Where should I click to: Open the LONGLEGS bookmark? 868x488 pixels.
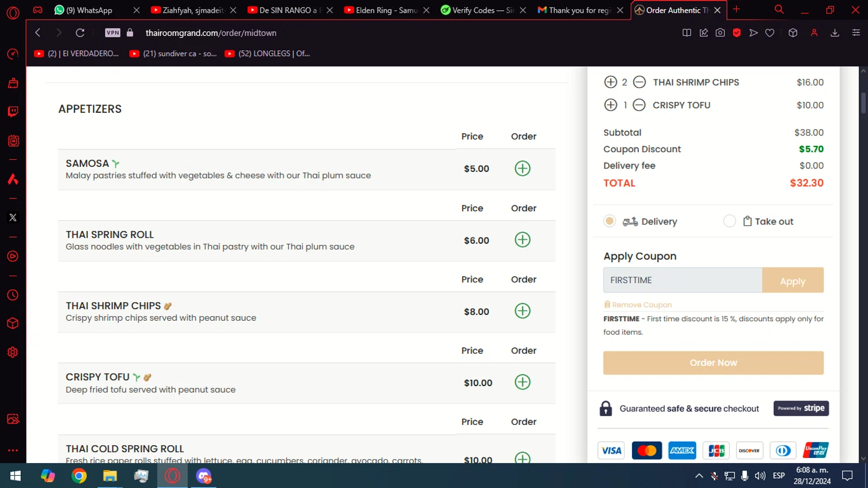pyautogui.click(x=267, y=53)
